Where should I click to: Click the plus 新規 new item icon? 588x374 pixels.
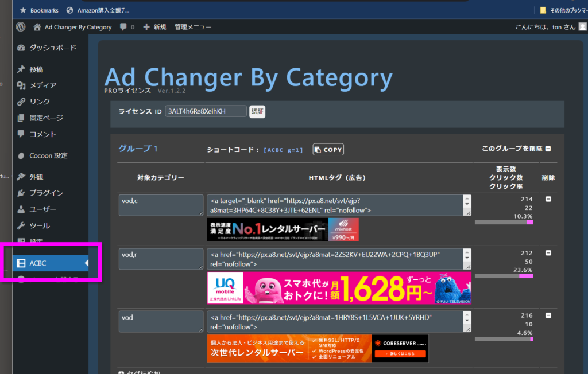point(146,27)
